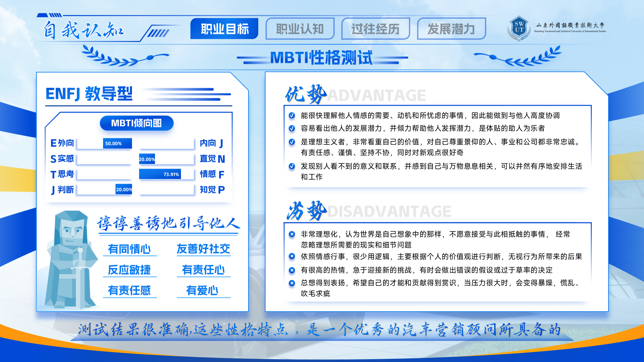
Task: Click the 有责任心 trait label
Action: [204, 270]
